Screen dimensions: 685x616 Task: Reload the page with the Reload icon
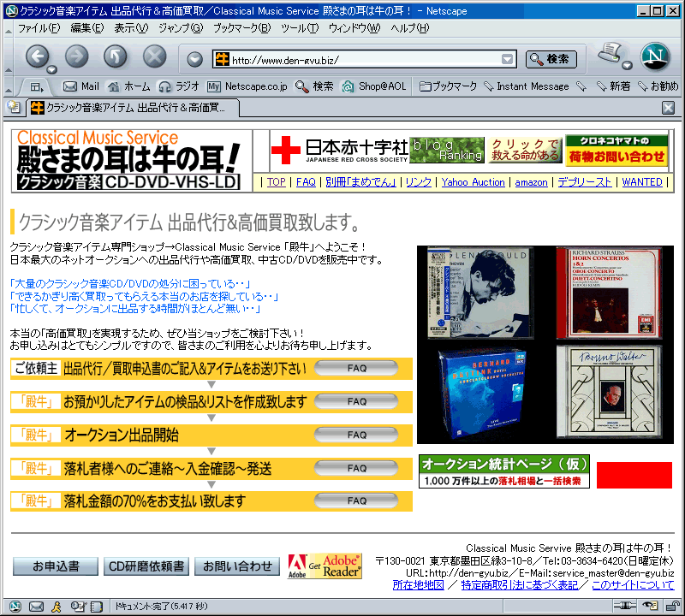click(116, 56)
